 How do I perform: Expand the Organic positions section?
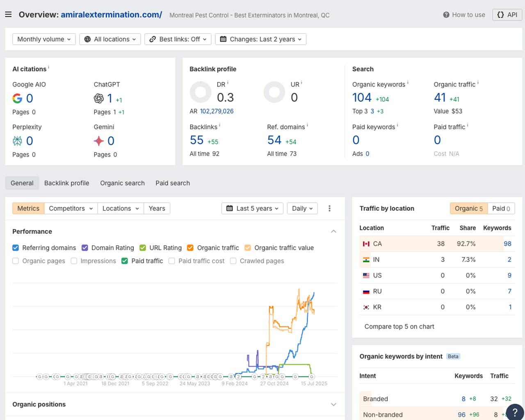333,404
